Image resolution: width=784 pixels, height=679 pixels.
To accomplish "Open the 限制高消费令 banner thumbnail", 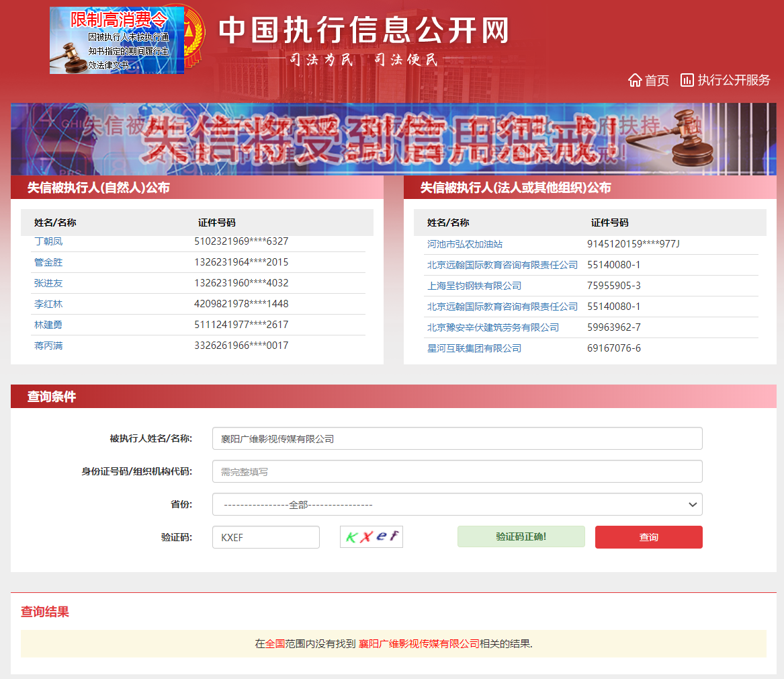I will (x=116, y=40).
